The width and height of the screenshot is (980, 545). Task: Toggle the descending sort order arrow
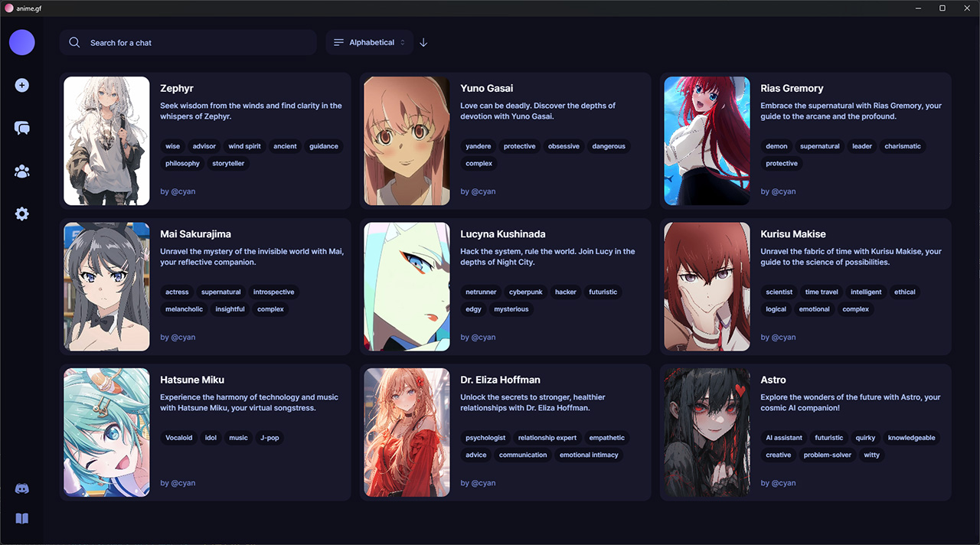[423, 42]
